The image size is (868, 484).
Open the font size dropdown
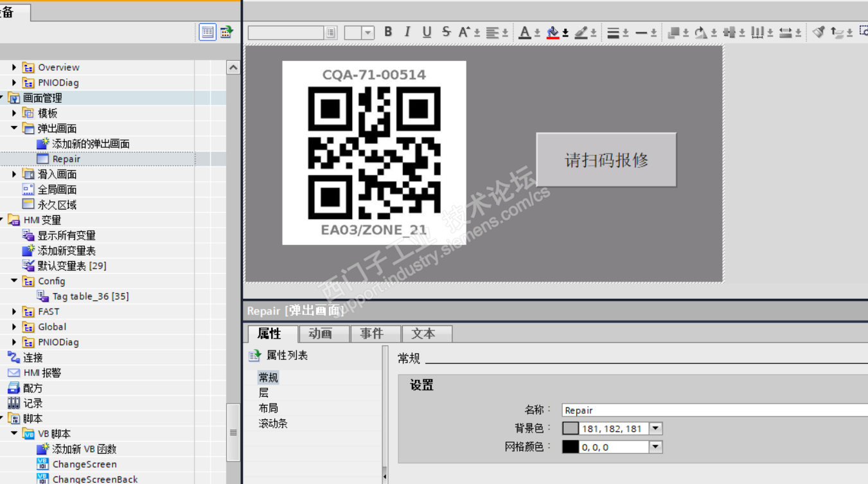pos(368,33)
